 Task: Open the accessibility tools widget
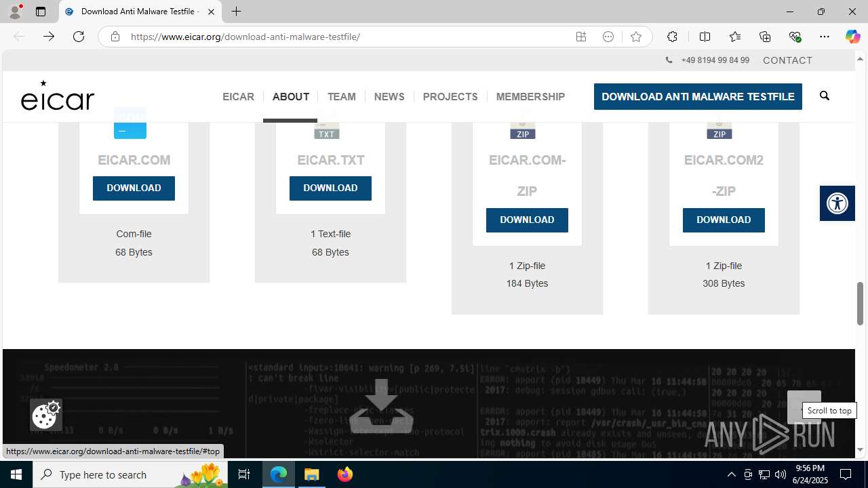[x=837, y=203]
